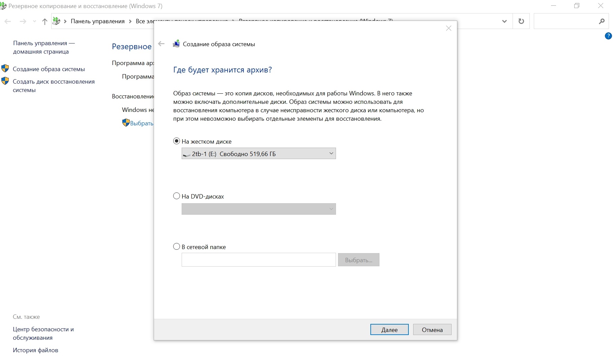
Task: Open the disabled DVD drive dropdown
Action: point(258,209)
